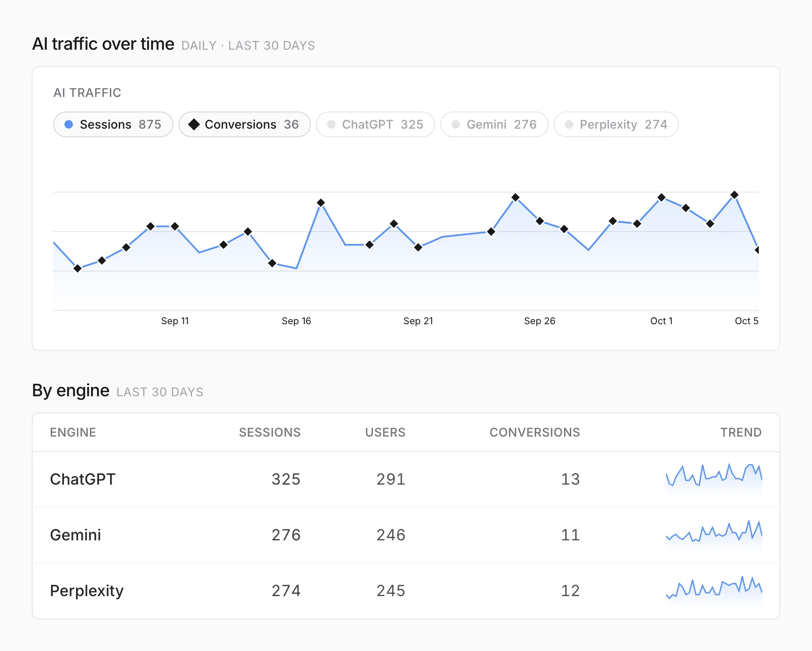The width and height of the screenshot is (812, 651).
Task: Click the grey dot in the Gemini pill
Action: click(456, 124)
